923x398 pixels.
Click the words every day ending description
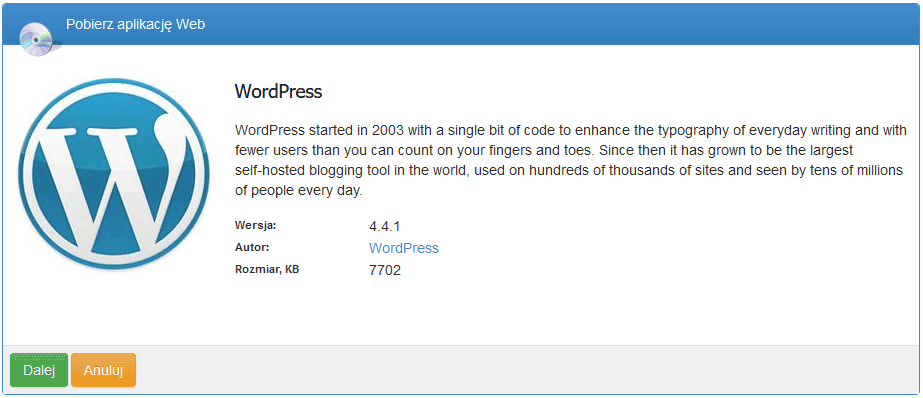[x=335, y=192]
